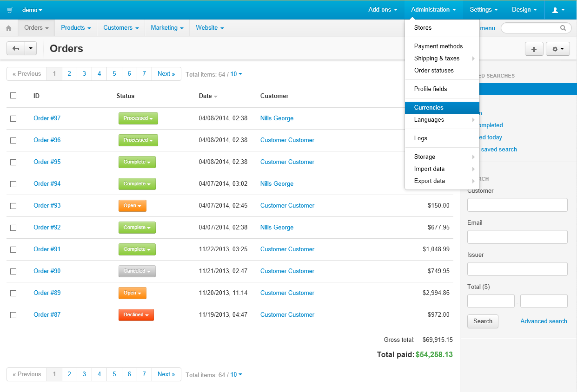Open the demo store selector dropdown

32,10
